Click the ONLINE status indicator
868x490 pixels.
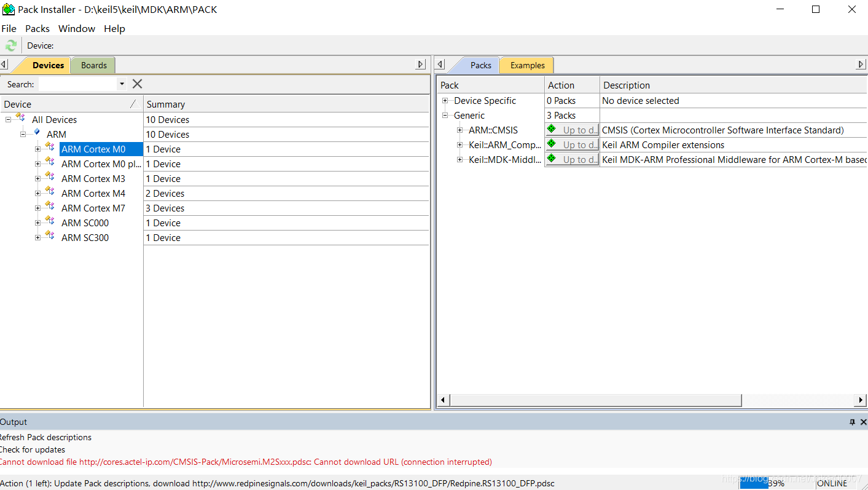click(x=832, y=483)
